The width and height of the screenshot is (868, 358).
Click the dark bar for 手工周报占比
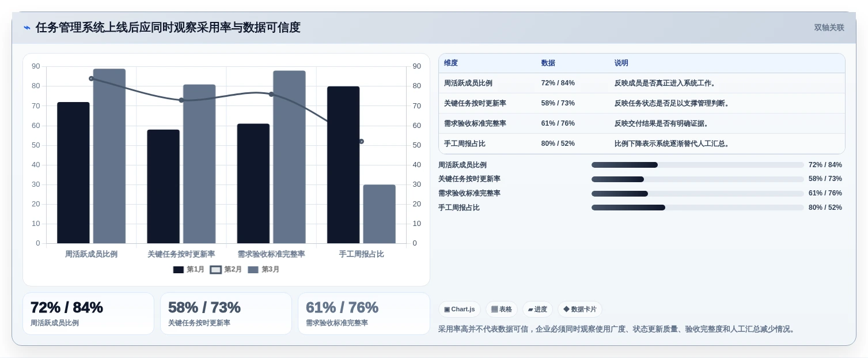[x=343, y=165]
